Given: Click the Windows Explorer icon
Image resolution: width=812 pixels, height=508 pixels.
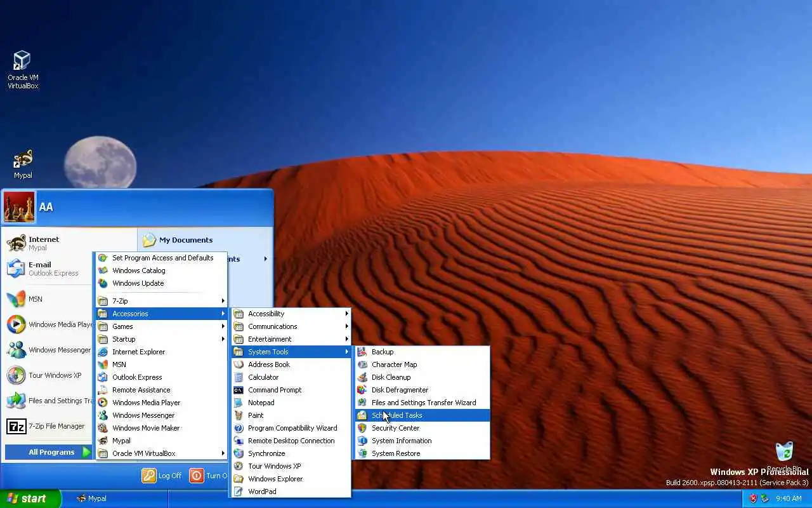Looking at the screenshot, I should (239, 479).
